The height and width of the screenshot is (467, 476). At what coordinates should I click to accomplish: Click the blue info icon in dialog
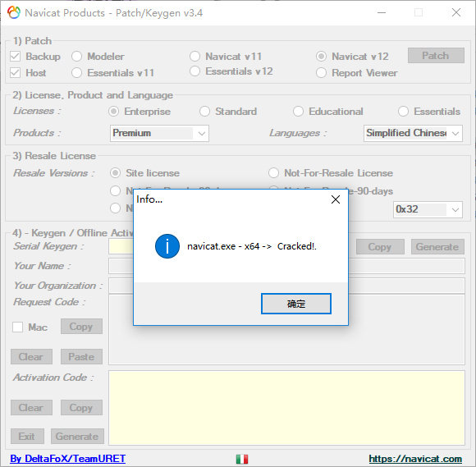point(167,246)
